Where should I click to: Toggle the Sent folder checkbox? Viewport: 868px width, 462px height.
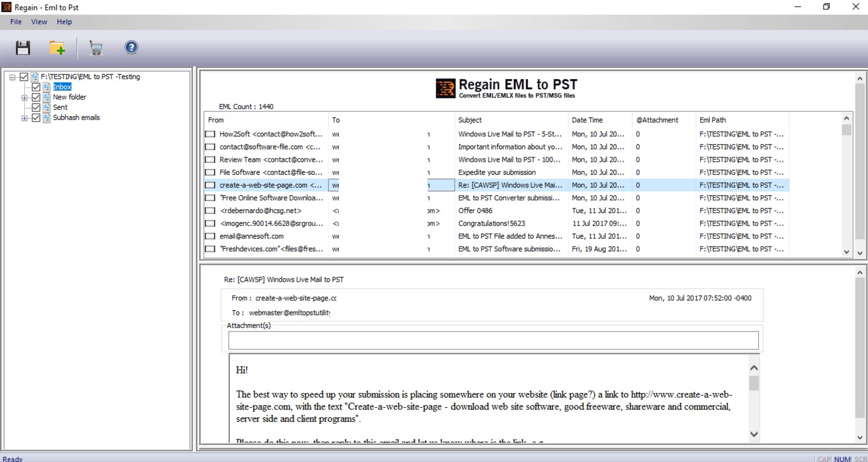pyautogui.click(x=36, y=107)
